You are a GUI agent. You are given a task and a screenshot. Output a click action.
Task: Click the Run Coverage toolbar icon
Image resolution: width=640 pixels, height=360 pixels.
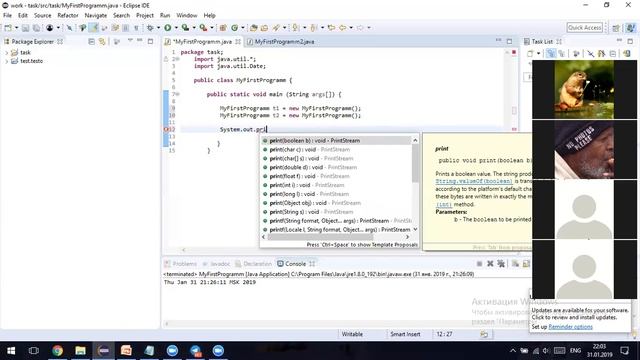pos(185,28)
